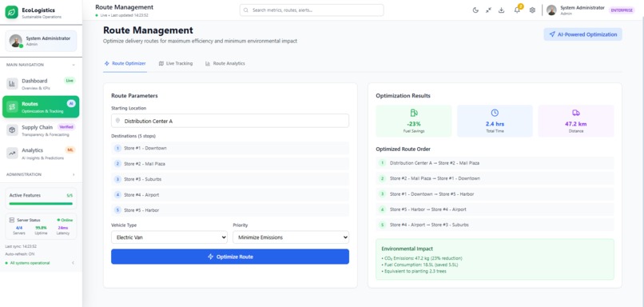This screenshot has width=644, height=307.
Task: Select destination Store #1 - Downtown
Action: [230, 148]
